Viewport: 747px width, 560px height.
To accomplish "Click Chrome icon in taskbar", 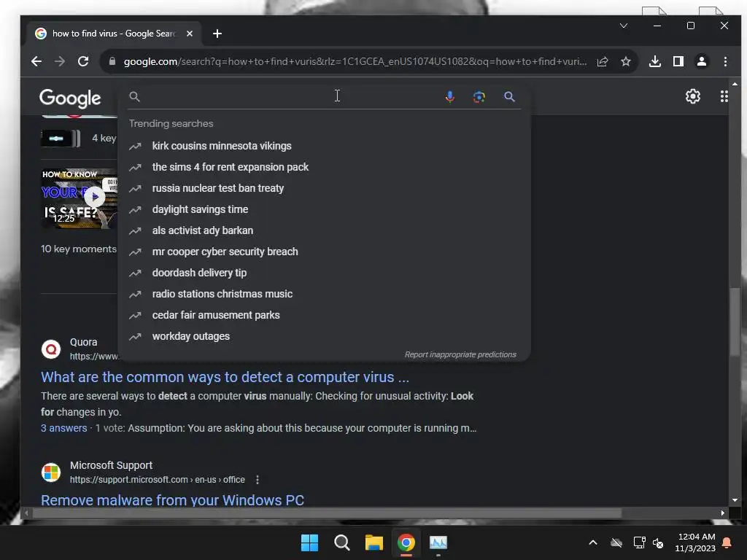I will pyautogui.click(x=406, y=542).
